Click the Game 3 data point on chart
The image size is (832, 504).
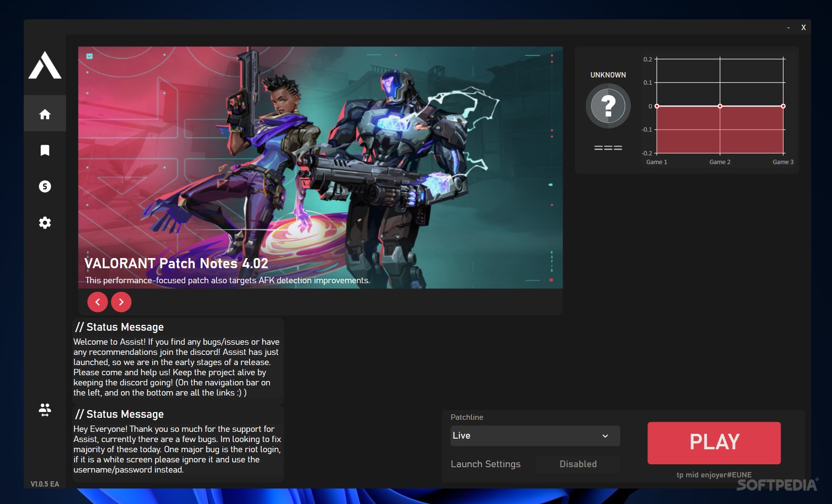pyautogui.click(x=783, y=106)
